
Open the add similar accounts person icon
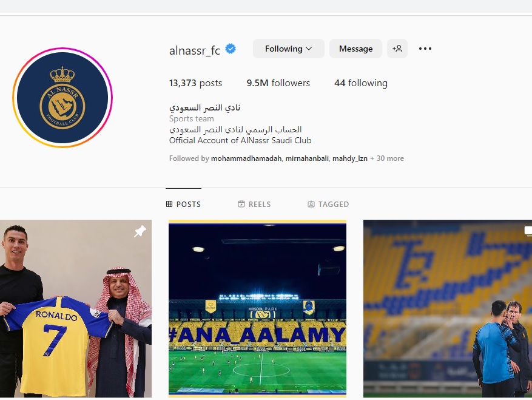[397, 49]
